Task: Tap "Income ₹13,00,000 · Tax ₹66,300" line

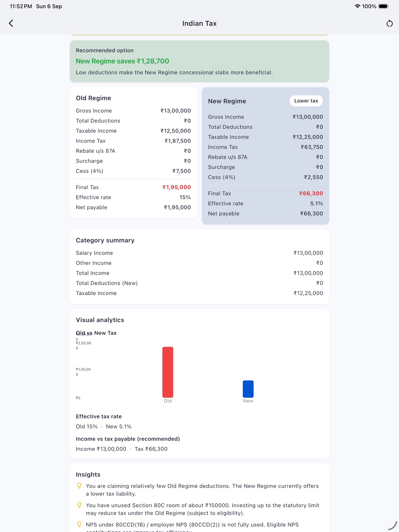Action: pos(122,449)
